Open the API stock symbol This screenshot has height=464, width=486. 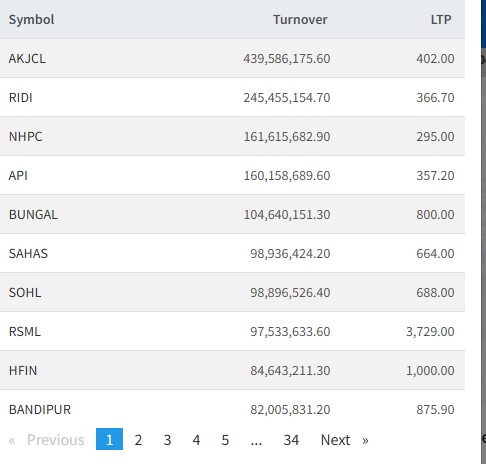tap(18, 176)
